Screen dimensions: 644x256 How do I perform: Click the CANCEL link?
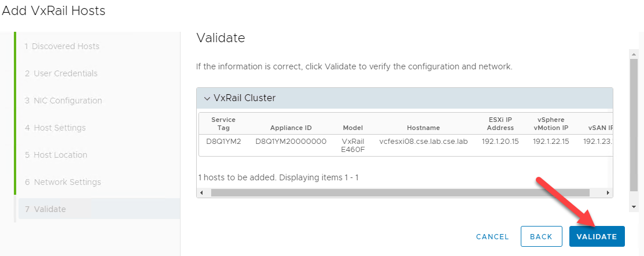[x=492, y=236]
